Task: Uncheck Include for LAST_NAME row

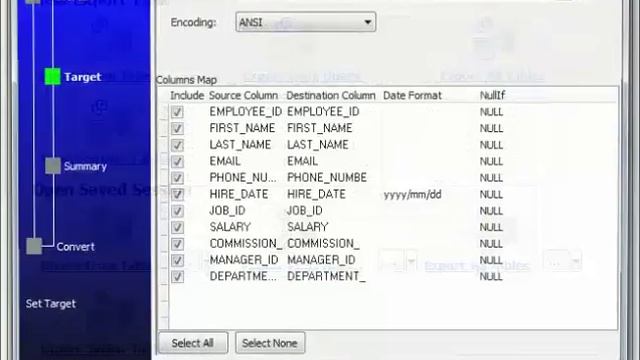Action: pyautogui.click(x=177, y=145)
